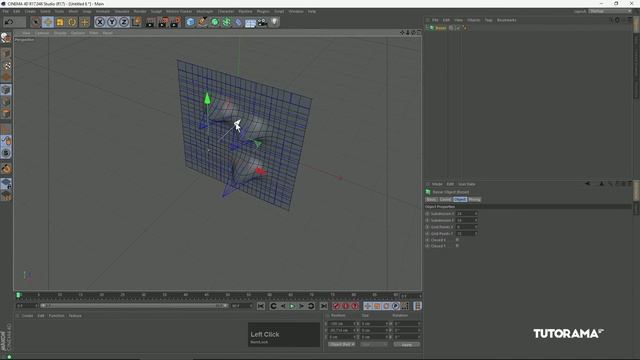Screen dimensions: 640x360
Task: Open File menu in main menu bar
Action: click(5, 11)
